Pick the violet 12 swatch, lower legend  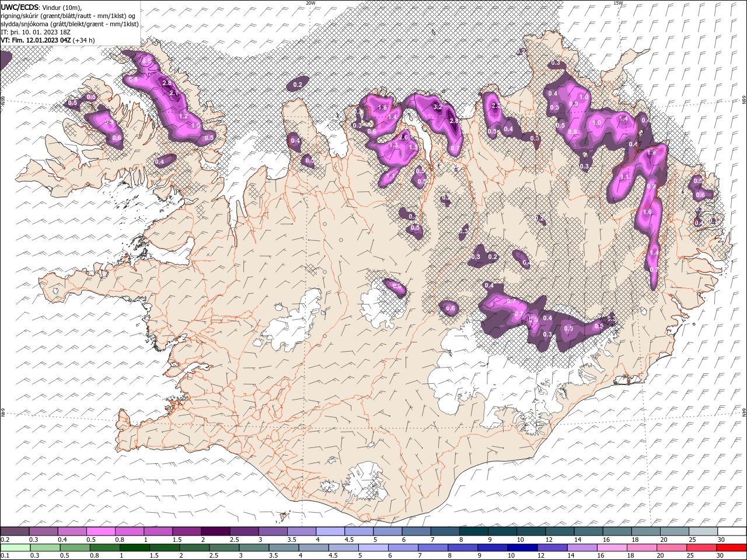coord(553,548)
